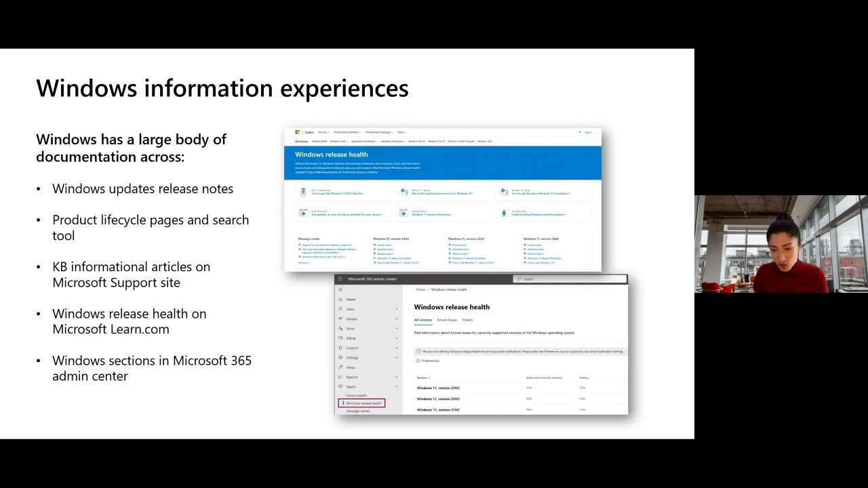The height and width of the screenshot is (488, 868).
Task: Open the Development languages dropdown
Action: point(379,132)
